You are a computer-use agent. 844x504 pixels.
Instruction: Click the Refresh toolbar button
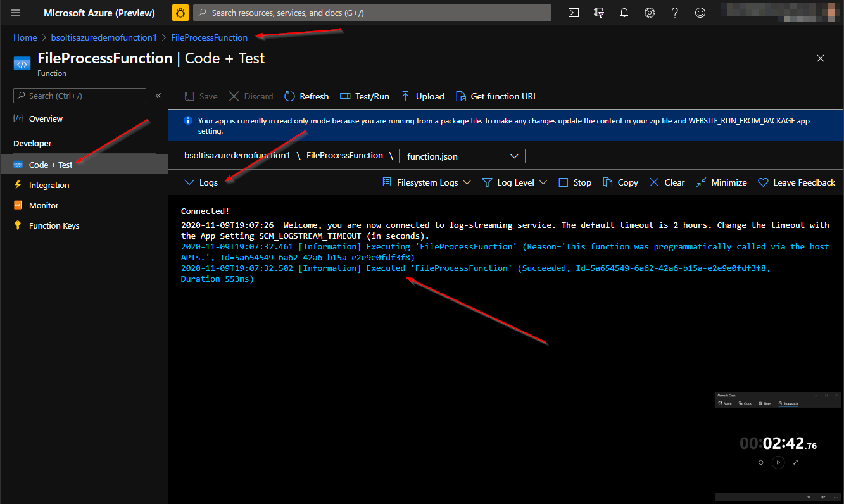point(306,96)
